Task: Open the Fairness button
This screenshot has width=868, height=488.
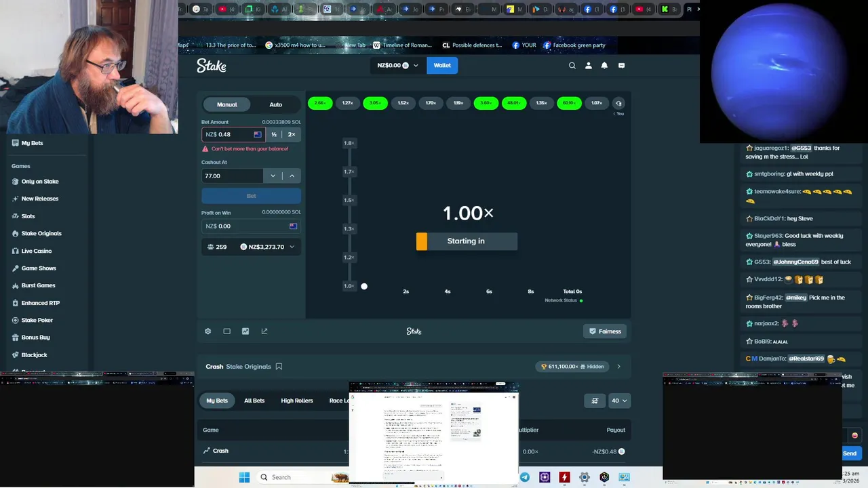Action: 605,331
